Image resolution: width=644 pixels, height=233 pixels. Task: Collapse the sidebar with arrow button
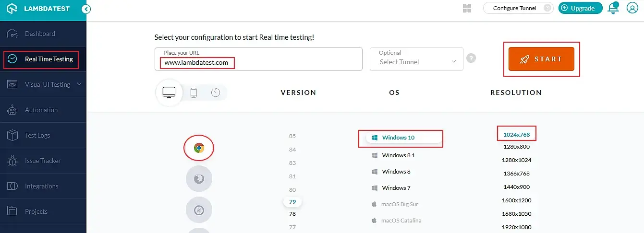point(86,9)
